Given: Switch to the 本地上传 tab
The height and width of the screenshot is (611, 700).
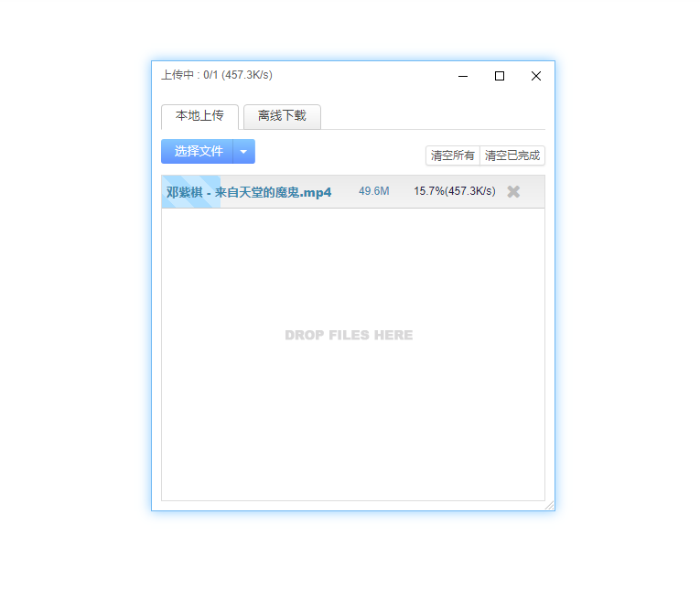Looking at the screenshot, I should pos(199,116).
